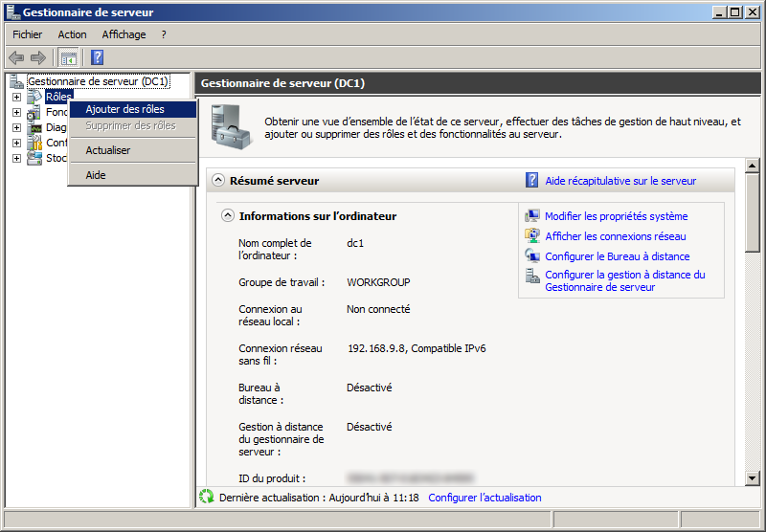The width and height of the screenshot is (766, 532).
Task: Open Modifier les propriétés système link
Action: [616, 216]
